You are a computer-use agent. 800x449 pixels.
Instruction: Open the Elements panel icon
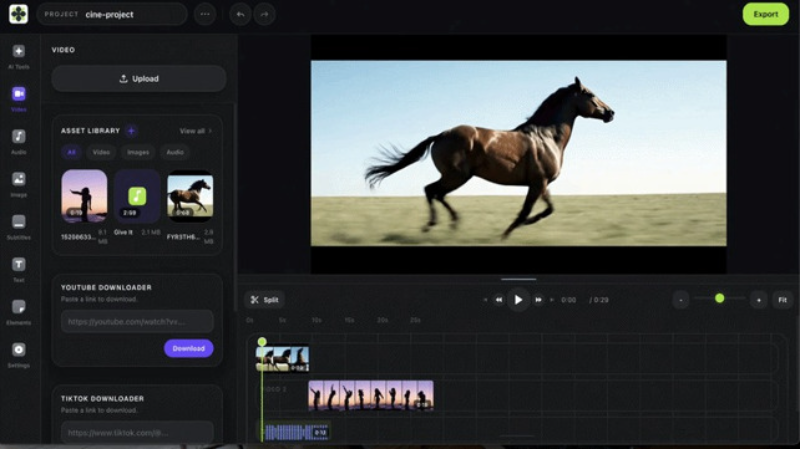[x=18, y=308]
